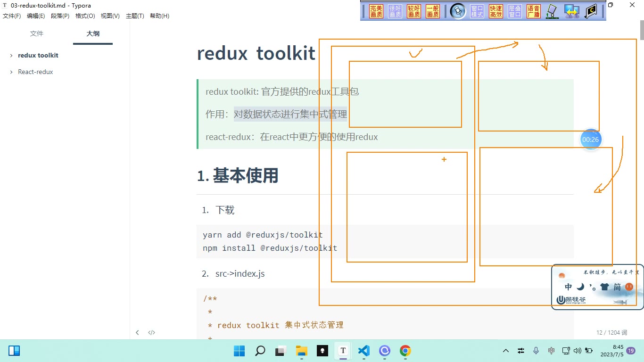This screenshot has height=362, width=644.
Task: Switch to the 大纲 outline tab
Action: (93, 34)
